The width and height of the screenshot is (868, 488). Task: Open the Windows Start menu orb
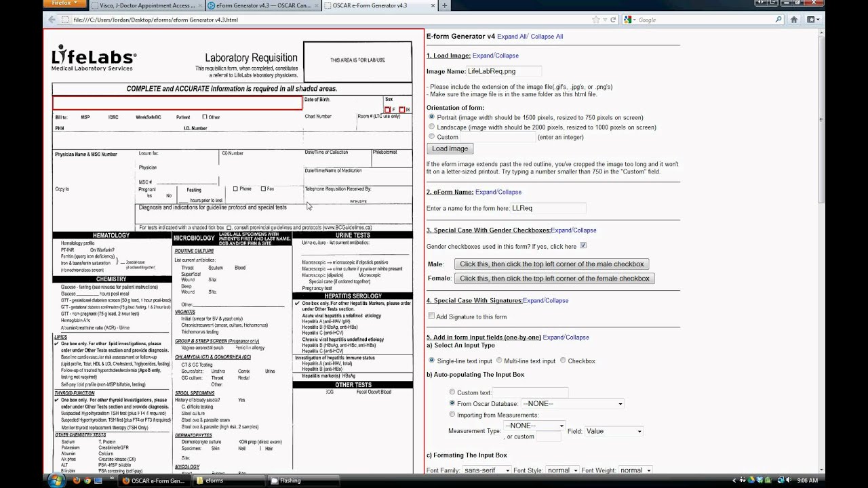point(56,481)
